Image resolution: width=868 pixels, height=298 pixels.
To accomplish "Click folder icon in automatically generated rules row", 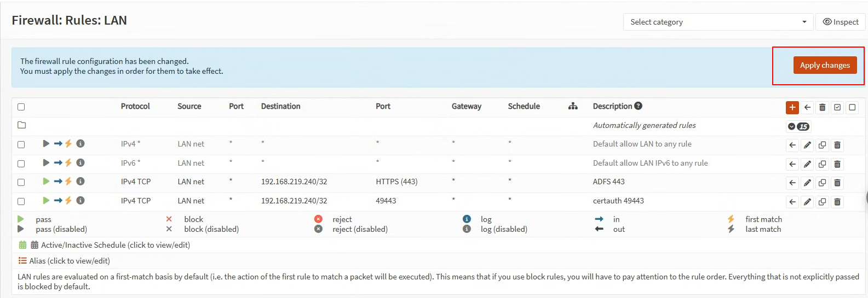I will [22, 125].
